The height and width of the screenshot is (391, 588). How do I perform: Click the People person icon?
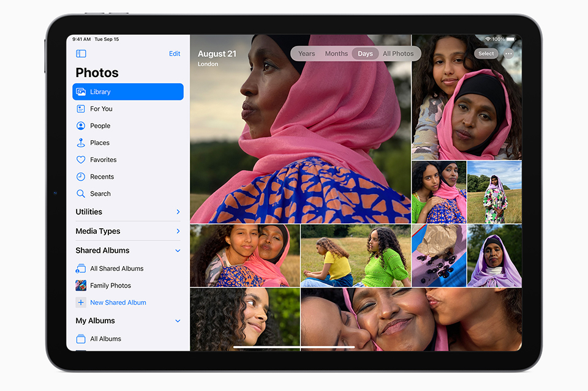[81, 126]
